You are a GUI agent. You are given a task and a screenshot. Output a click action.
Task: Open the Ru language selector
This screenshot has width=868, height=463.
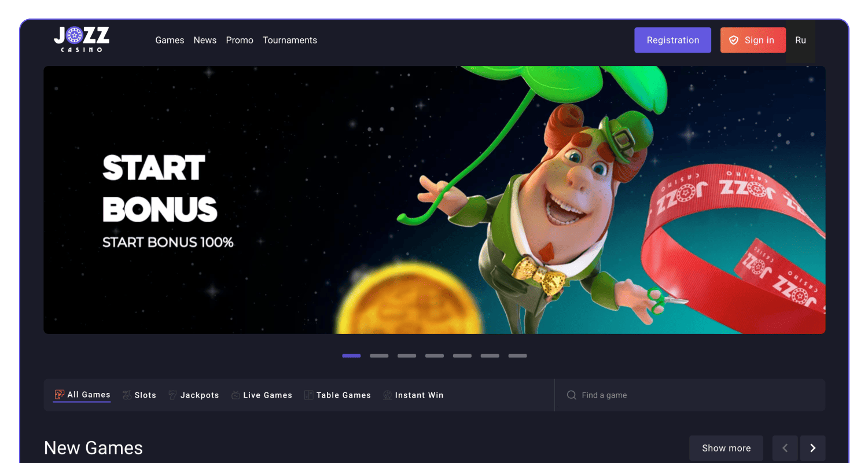(x=800, y=41)
